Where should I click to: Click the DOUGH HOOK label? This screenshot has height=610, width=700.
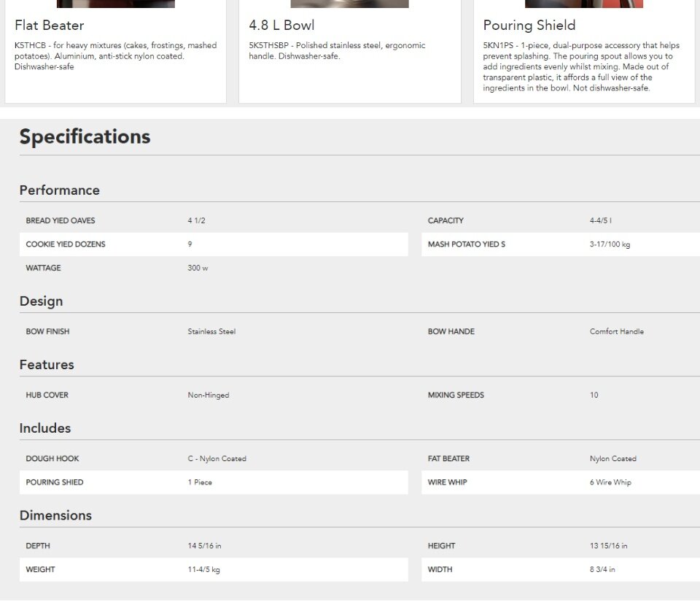(x=52, y=458)
